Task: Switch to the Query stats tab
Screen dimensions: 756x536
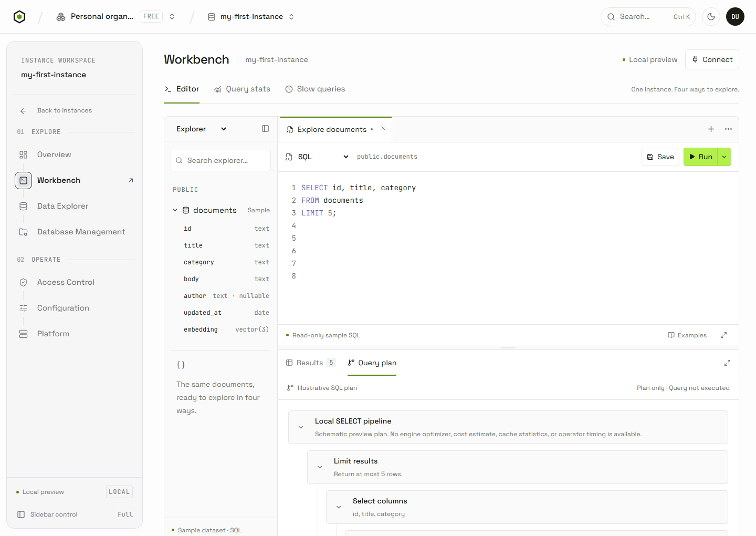Action: [242, 89]
